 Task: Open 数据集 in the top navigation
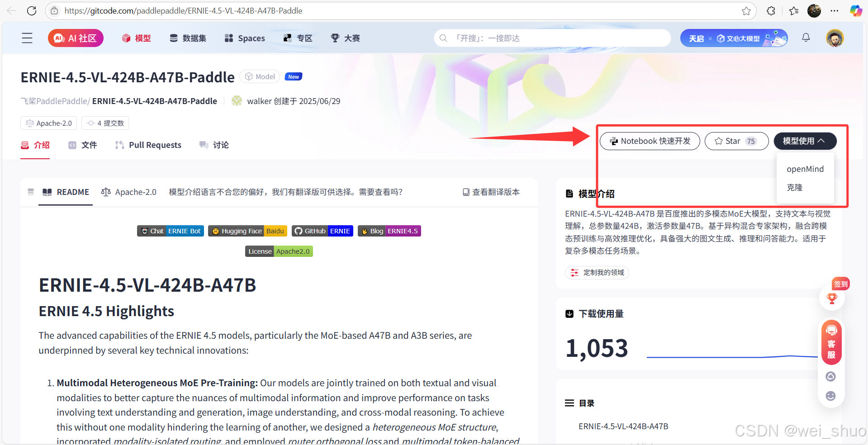coord(188,38)
